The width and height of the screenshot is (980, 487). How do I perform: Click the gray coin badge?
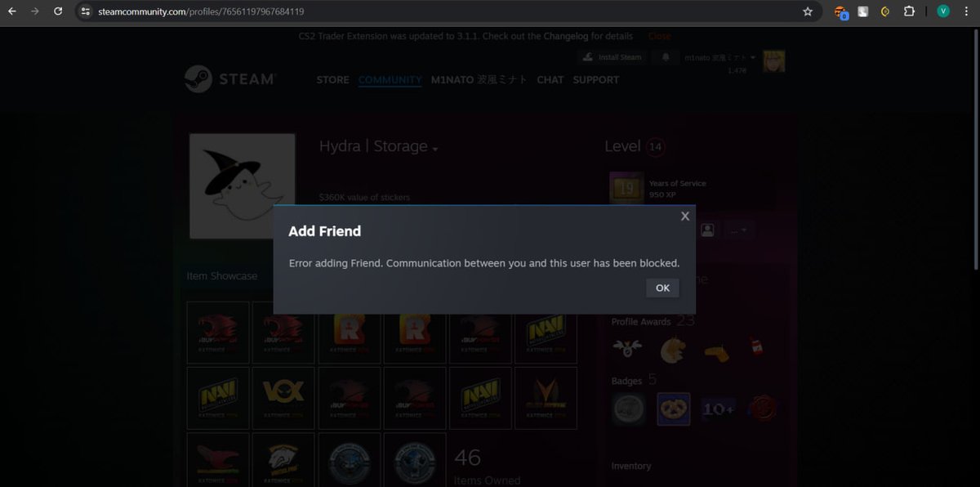(629, 409)
